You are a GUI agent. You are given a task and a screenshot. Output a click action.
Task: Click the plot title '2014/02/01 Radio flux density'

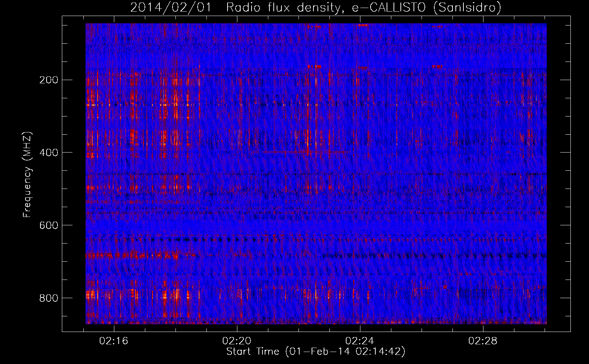316,8
